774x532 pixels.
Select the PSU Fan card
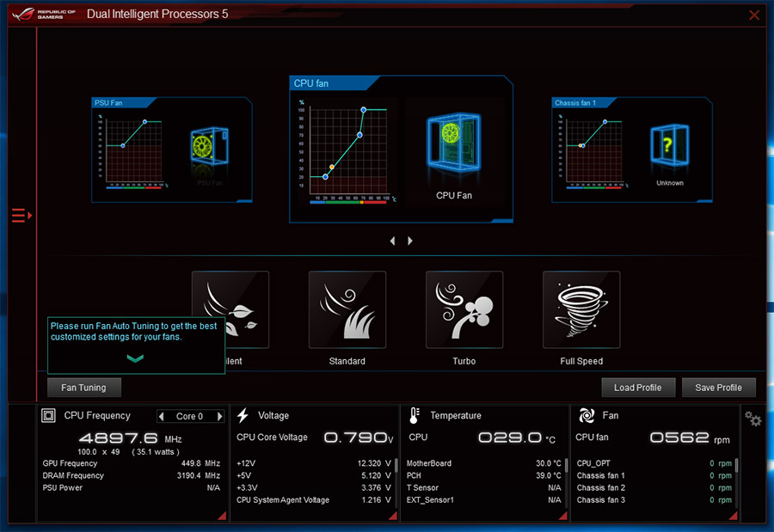point(172,150)
